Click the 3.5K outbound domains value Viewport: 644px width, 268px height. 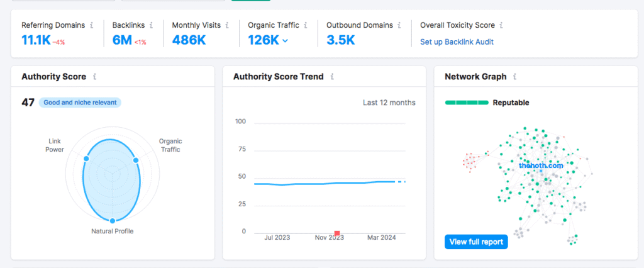341,40
